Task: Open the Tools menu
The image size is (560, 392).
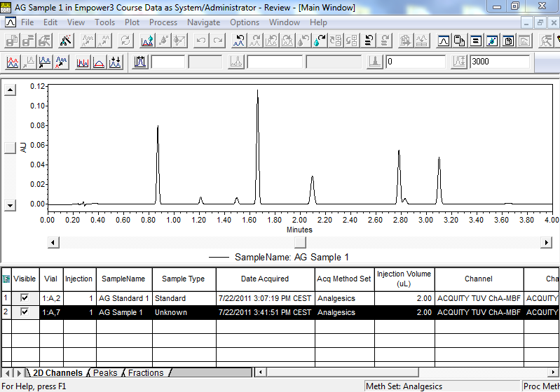Action: (104, 22)
